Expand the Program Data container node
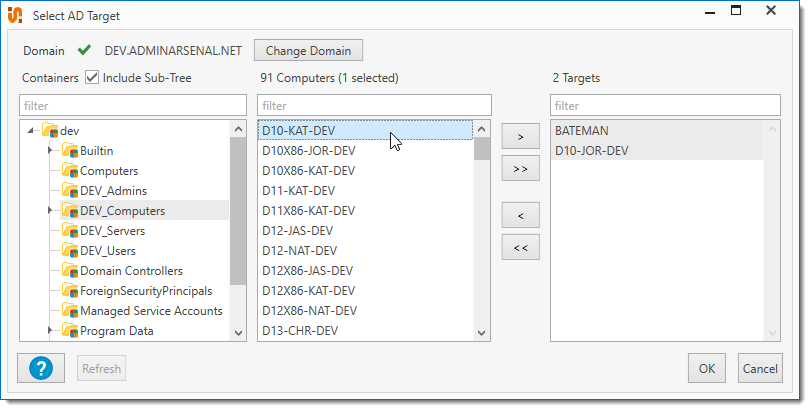 coord(50,330)
